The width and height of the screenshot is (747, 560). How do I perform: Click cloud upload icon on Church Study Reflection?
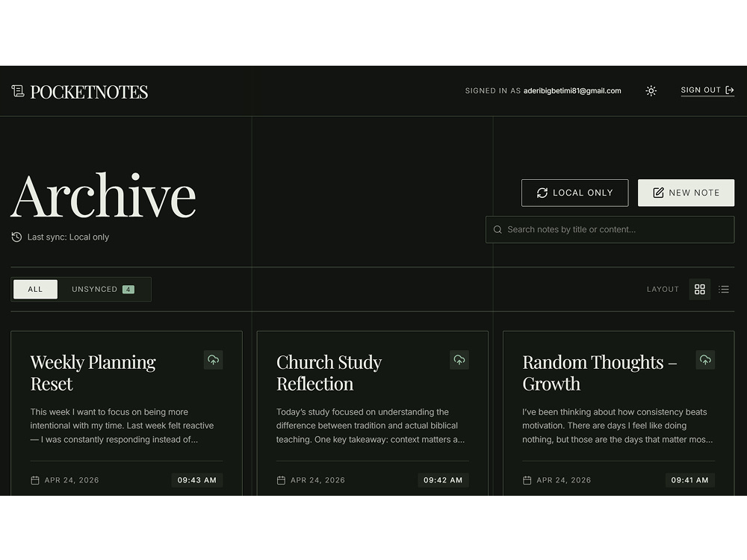coord(459,360)
